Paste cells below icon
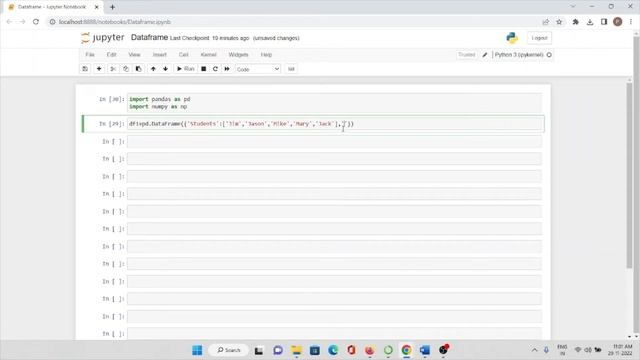The image size is (640, 360). (x=138, y=69)
